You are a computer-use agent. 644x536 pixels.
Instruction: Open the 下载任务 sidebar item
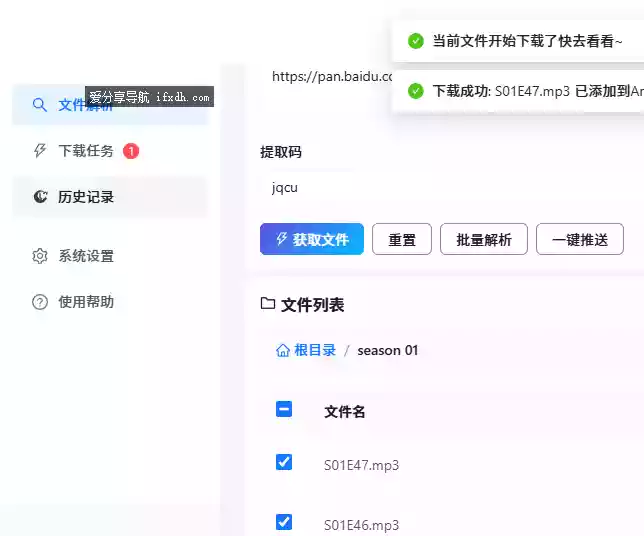110,151
